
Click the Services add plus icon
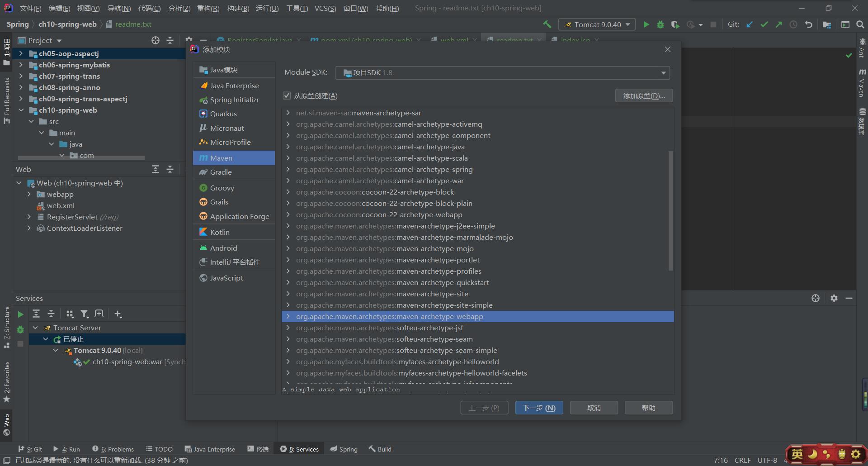118,314
